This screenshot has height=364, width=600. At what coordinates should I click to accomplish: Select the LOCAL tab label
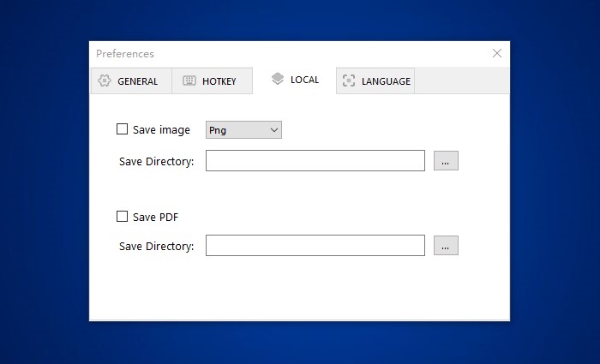pos(304,80)
